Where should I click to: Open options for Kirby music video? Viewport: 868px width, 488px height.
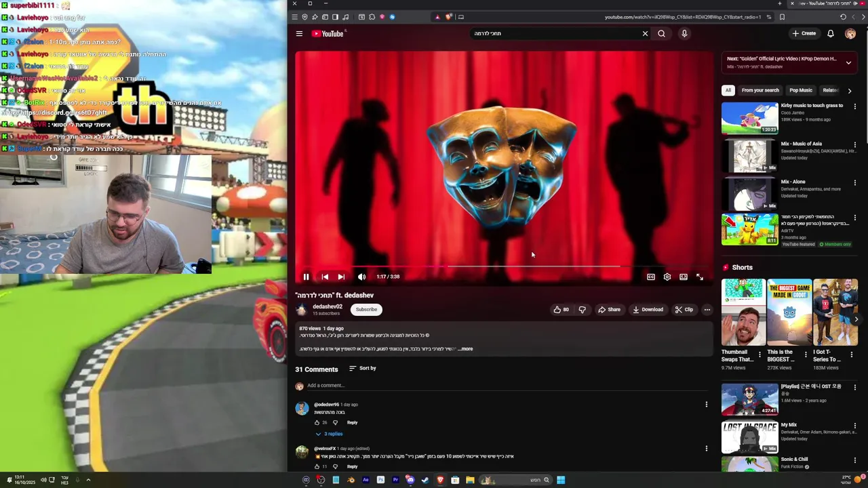click(x=855, y=106)
